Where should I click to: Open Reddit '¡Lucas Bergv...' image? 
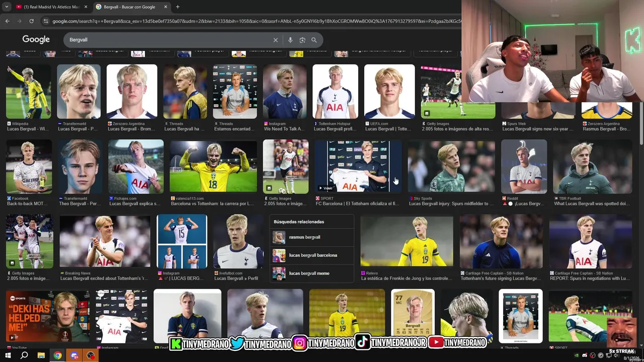524,166
